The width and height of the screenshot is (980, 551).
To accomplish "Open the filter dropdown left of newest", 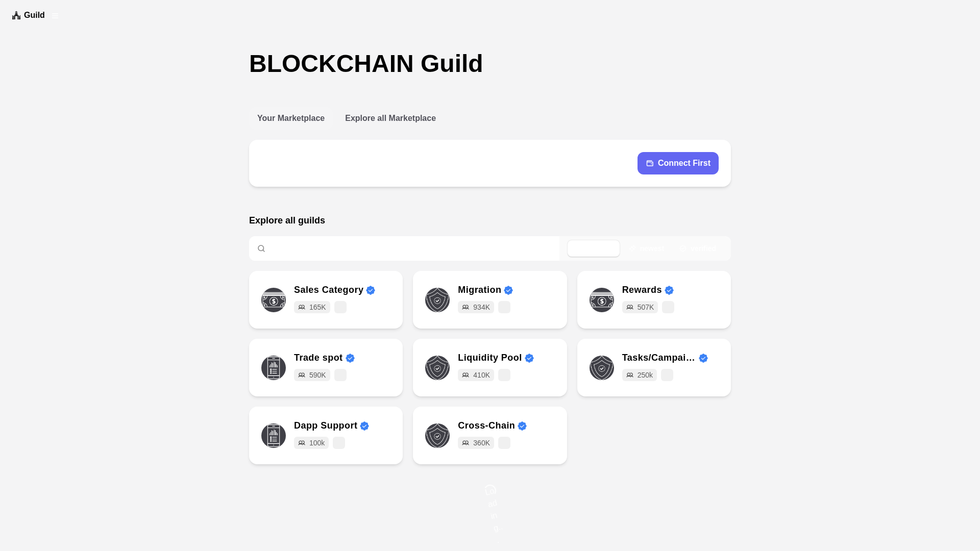I will [593, 248].
